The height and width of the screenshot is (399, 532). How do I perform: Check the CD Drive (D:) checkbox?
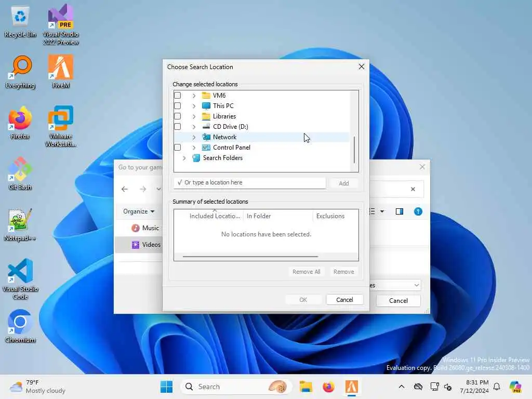pos(178,127)
